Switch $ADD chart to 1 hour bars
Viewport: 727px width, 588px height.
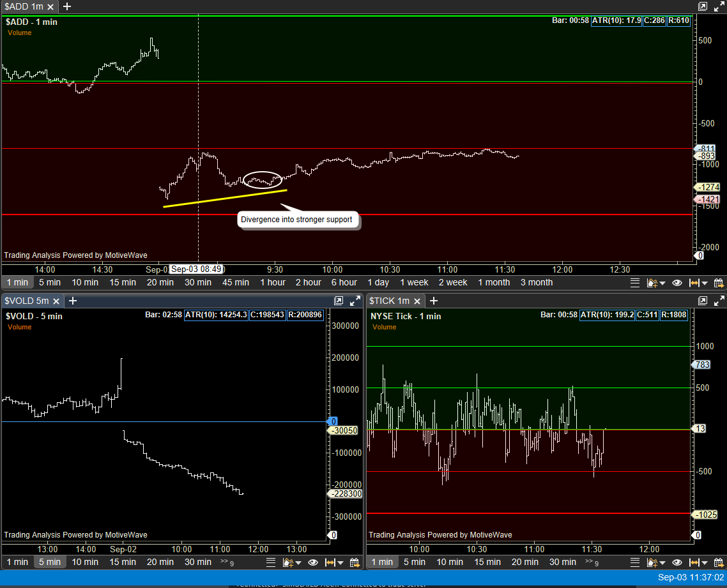pos(273,282)
